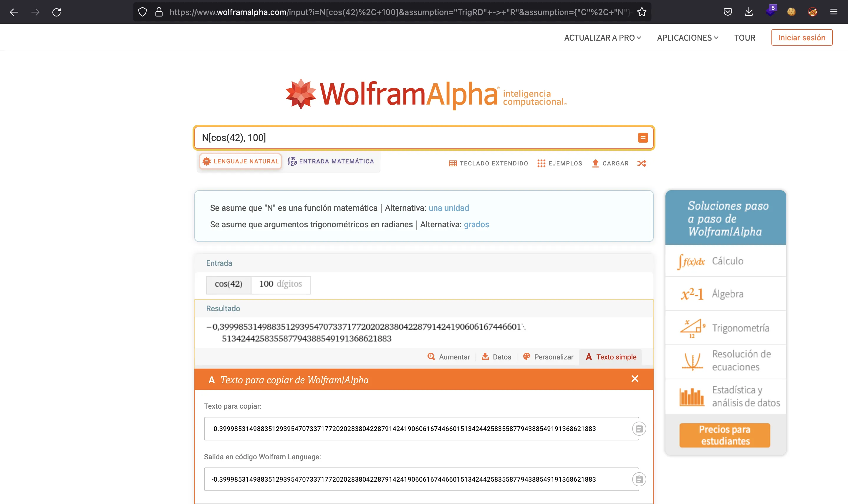Image resolution: width=848 pixels, height=504 pixels.
Task: Click the WolframAlpha logo
Action: coord(426,94)
